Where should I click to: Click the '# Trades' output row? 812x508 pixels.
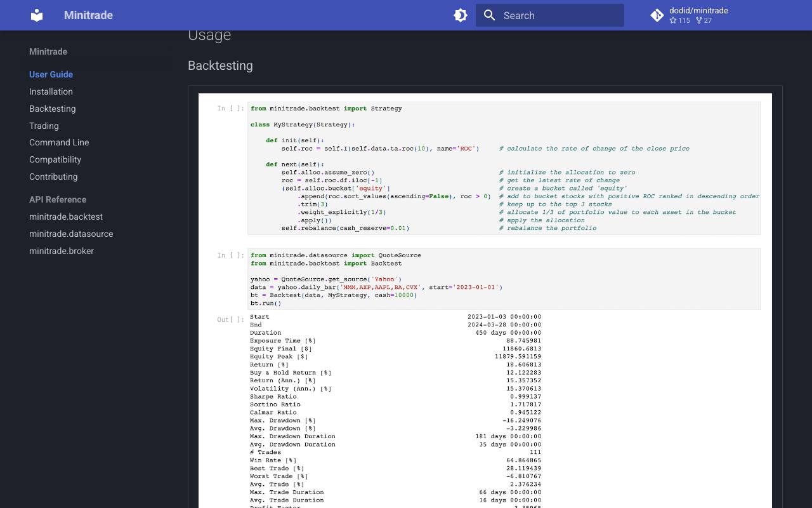[x=395, y=452]
